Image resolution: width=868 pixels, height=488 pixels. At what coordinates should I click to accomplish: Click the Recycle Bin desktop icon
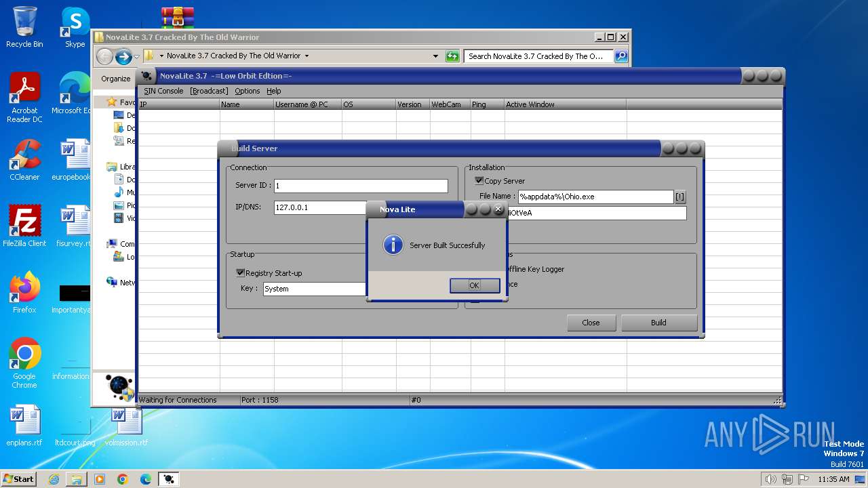(x=24, y=27)
